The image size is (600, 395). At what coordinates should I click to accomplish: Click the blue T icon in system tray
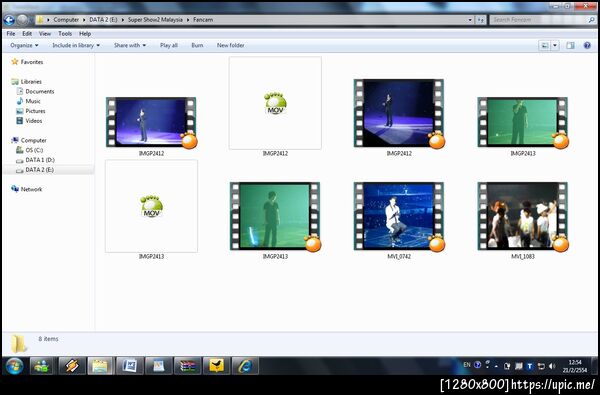530,366
